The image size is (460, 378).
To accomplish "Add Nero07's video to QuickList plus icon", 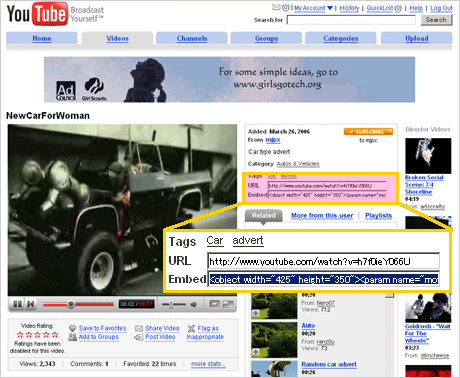I will 256,313.
